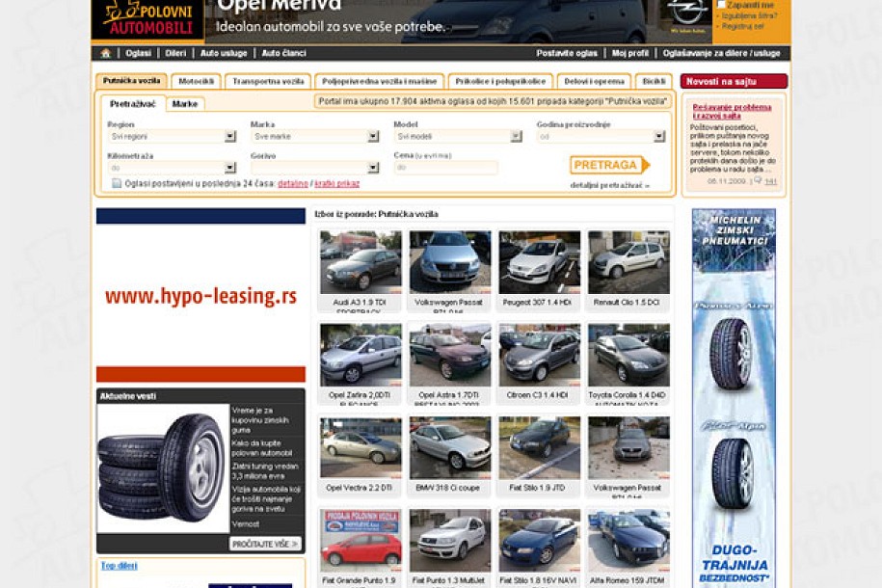Select the Bicikli tab
This screenshot has width=882, height=588.
(654, 82)
